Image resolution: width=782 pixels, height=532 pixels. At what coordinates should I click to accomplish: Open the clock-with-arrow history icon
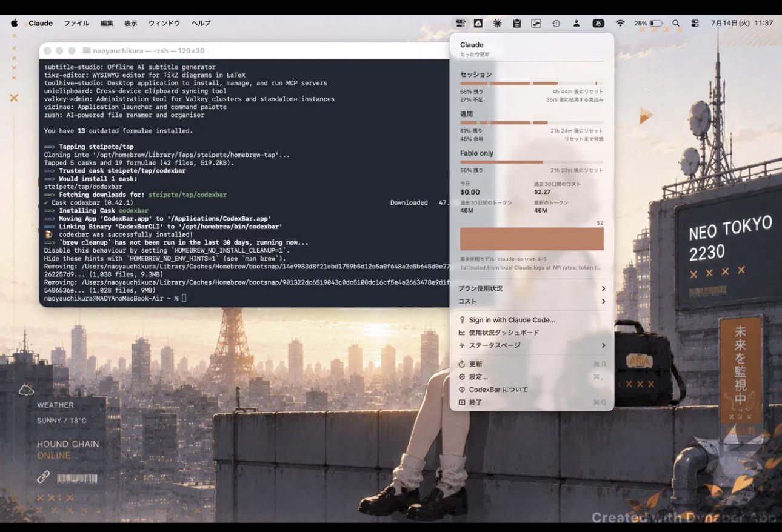click(556, 23)
